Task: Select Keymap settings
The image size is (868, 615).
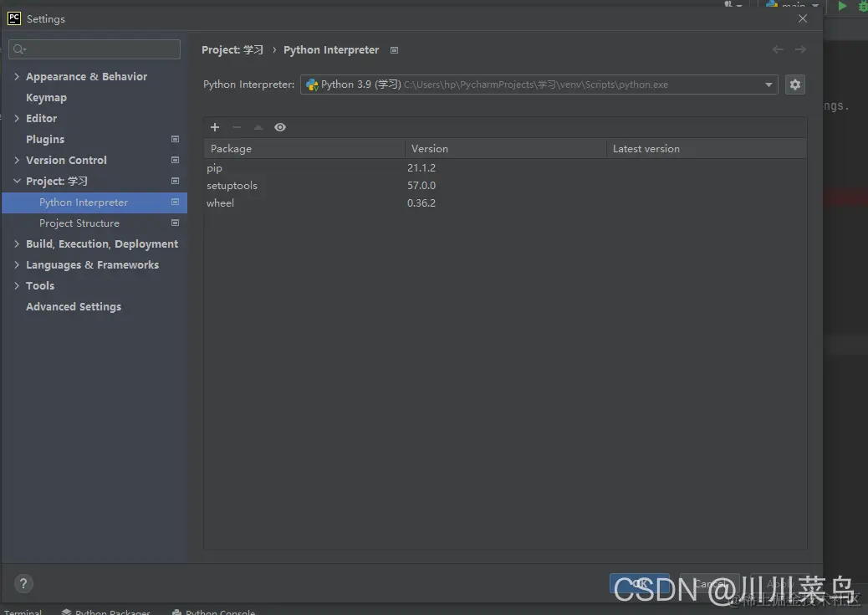Action: tap(47, 98)
